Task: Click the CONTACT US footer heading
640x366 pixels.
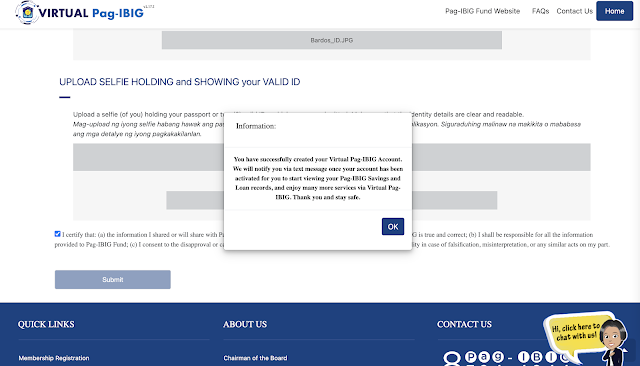Action: [464, 324]
